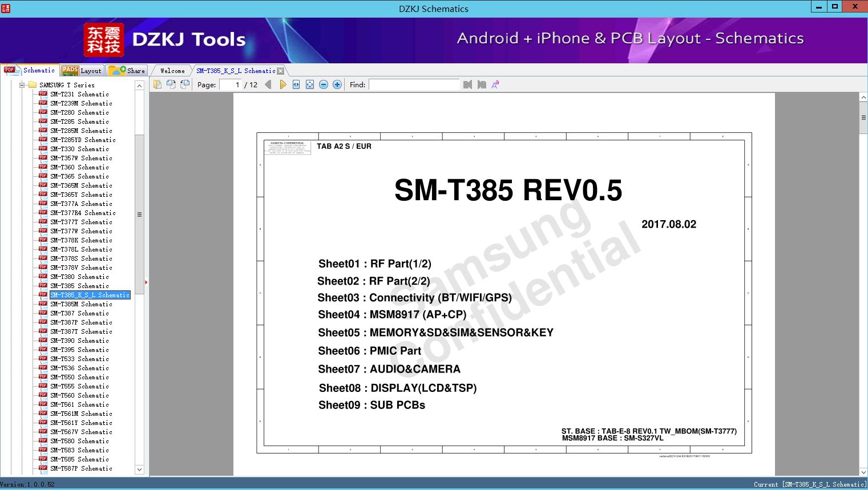Click PDF icon beside SM-T395 Schematic
This screenshot has height=490, width=868.
pos(43,349)
